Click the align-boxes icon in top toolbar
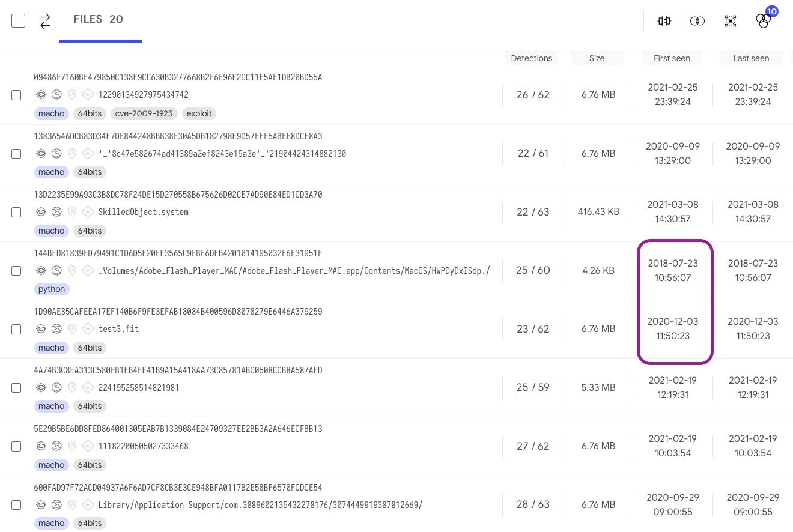Screen dimensions: 793x532 (664, 21)
